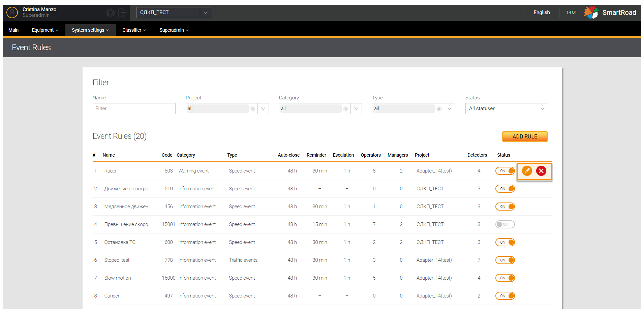This screenshot has height=314, width=644.
Task: Click the Name filter input field
Action: [x=134, y=109]
